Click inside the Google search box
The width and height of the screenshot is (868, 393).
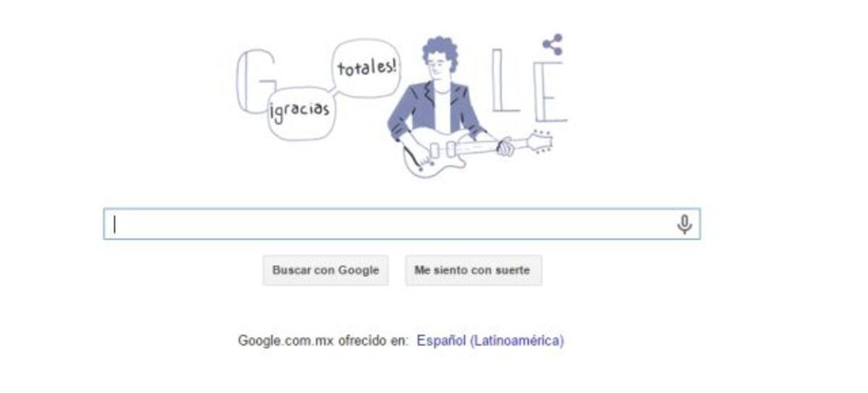(401, 225)
